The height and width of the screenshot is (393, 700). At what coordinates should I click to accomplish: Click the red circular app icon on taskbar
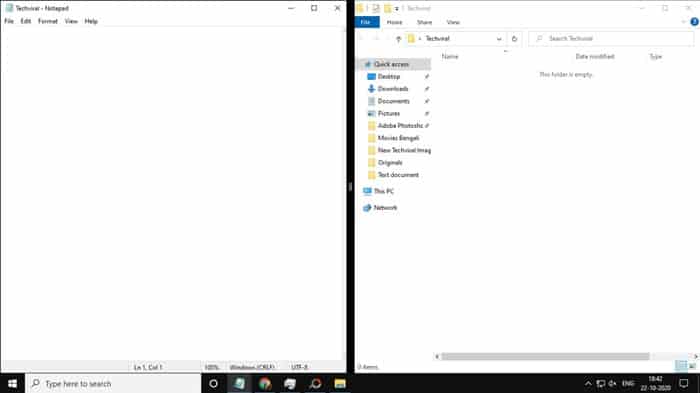coord(315,384)
